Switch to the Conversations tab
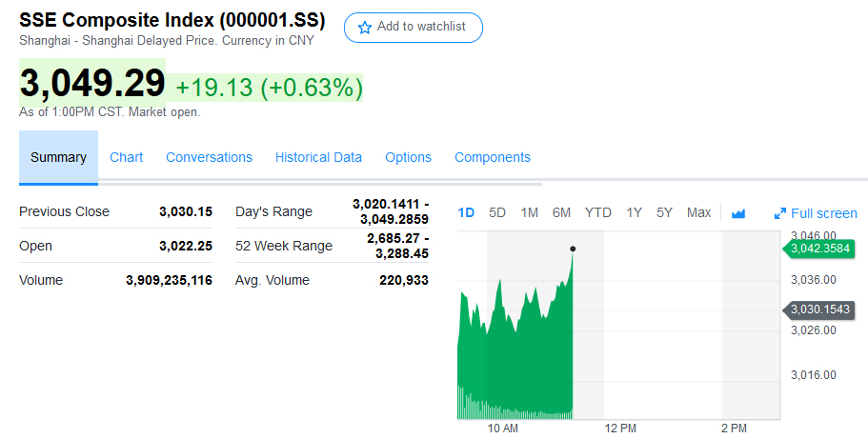This screenshot has height=439, width=868. pos(209,157)
